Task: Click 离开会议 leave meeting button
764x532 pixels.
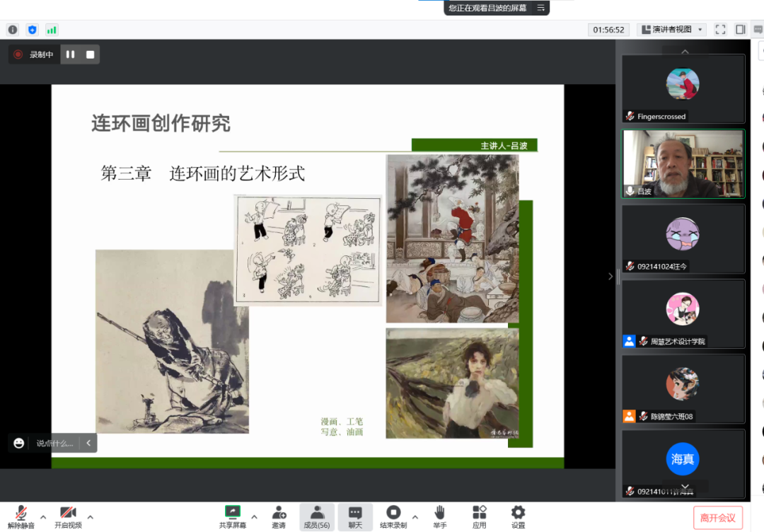Action: 718,518
